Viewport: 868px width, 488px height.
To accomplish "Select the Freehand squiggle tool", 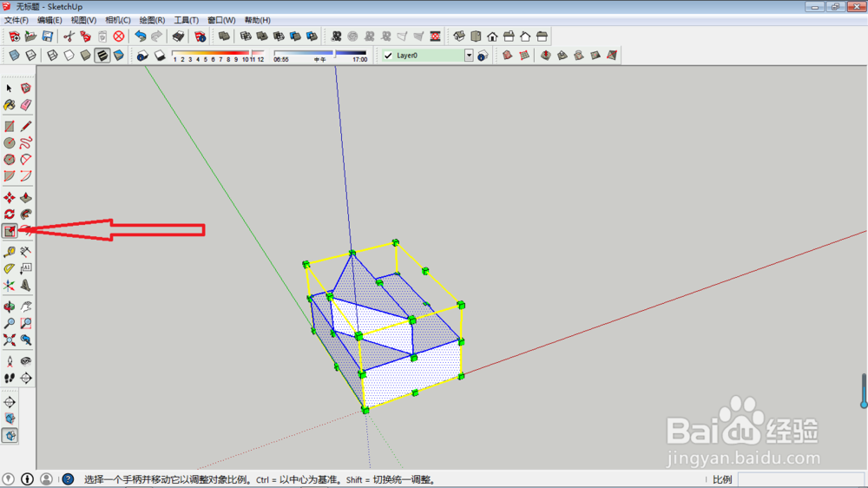I will pos(26,143).
